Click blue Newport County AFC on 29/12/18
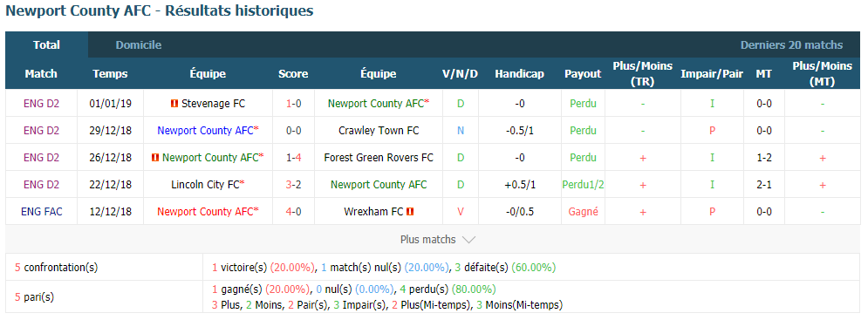 (205, 131)
